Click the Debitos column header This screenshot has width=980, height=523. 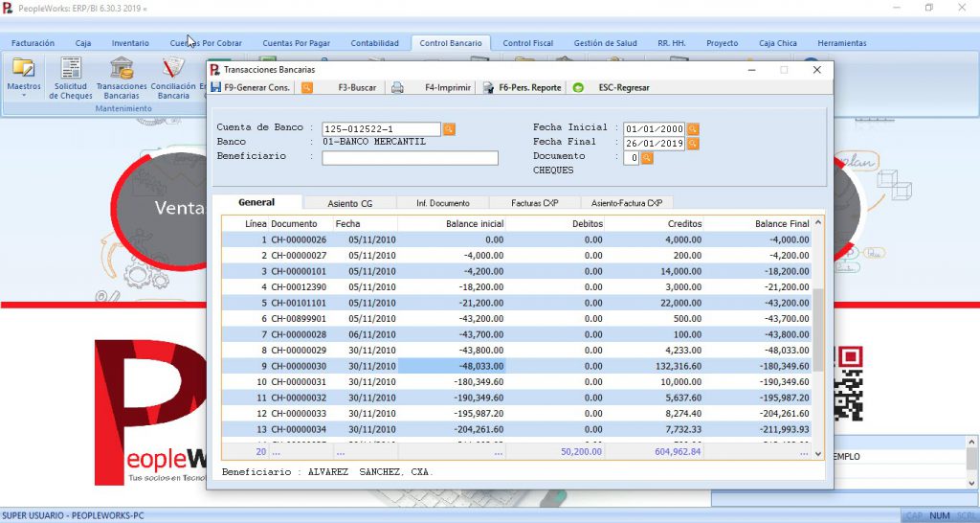point(555,224)
